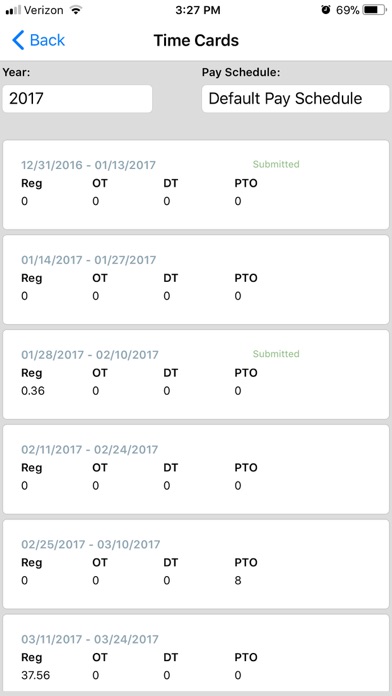This screenshot has height=696, width=392.
Task: Open the 02/11/2017 - 02/24/2017 time card
Action: pyautogui.click(x=196, y=469)
